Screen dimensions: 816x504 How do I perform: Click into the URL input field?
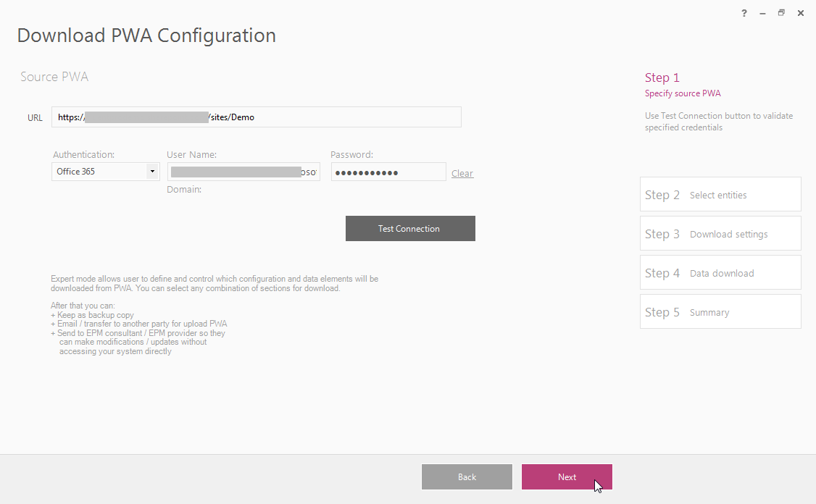[x=256, y=117]
